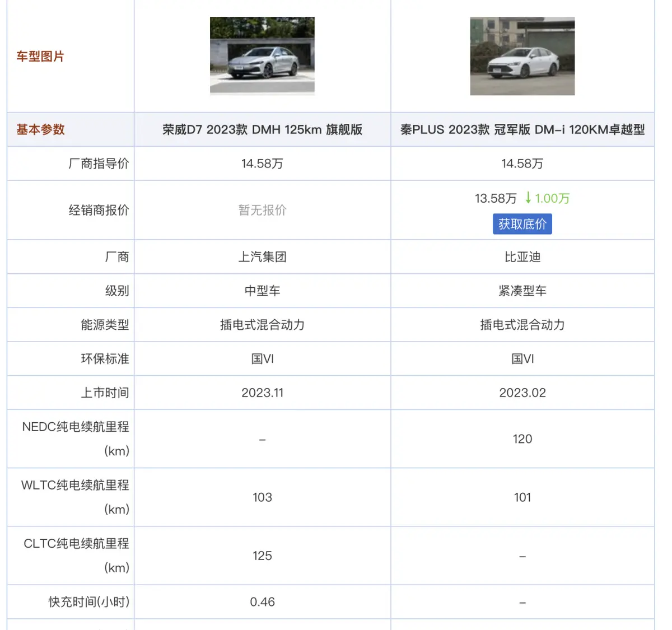Click the 级别 row label

(117, 291)
